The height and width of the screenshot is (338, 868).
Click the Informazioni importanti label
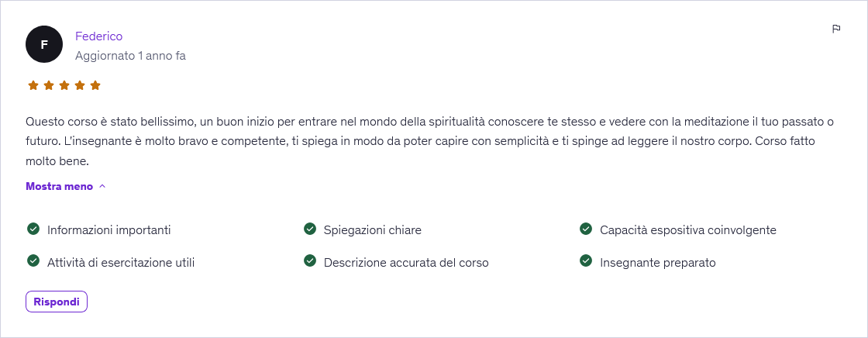[x=108, y=230]
